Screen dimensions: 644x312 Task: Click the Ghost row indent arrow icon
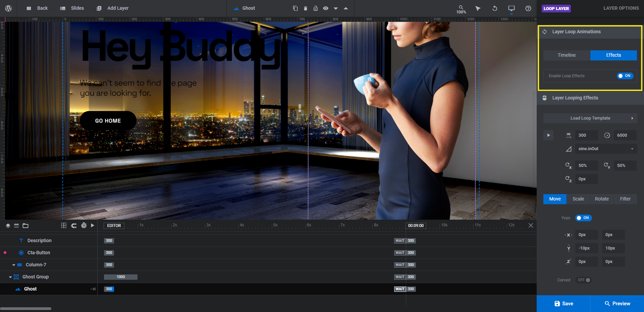93,289
